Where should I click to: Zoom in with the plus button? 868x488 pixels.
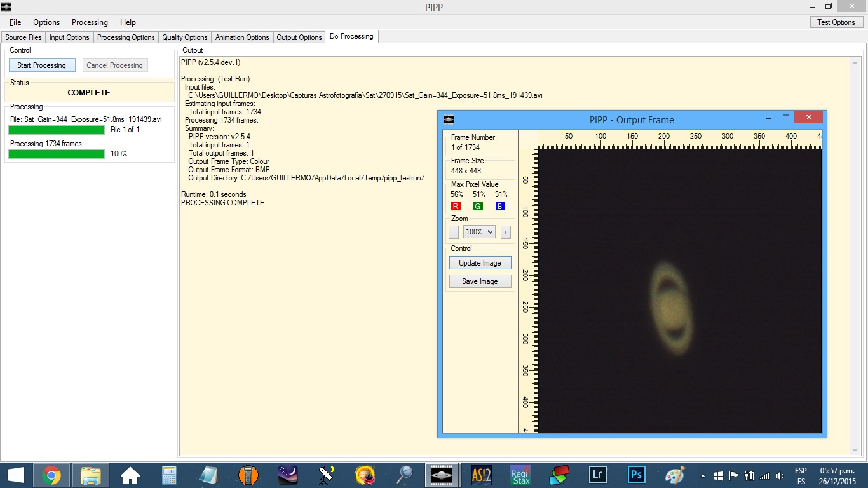pyautogui.click(x=505, y=233)
